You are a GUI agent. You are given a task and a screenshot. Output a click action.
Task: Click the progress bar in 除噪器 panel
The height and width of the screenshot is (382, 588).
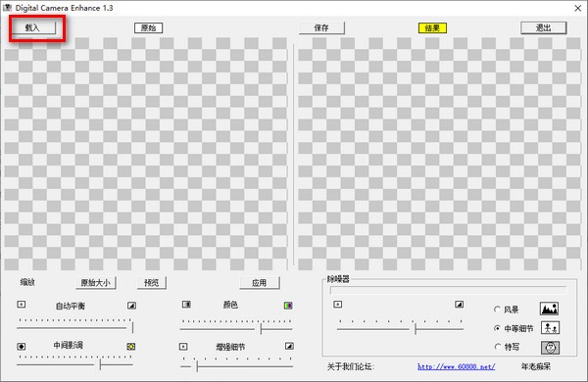(449, 291)
